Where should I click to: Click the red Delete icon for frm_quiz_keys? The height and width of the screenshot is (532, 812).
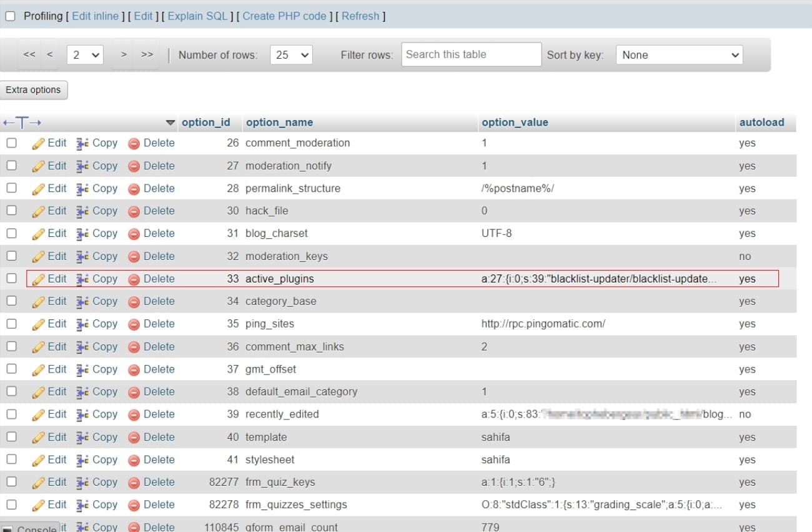tap(134, 483)
